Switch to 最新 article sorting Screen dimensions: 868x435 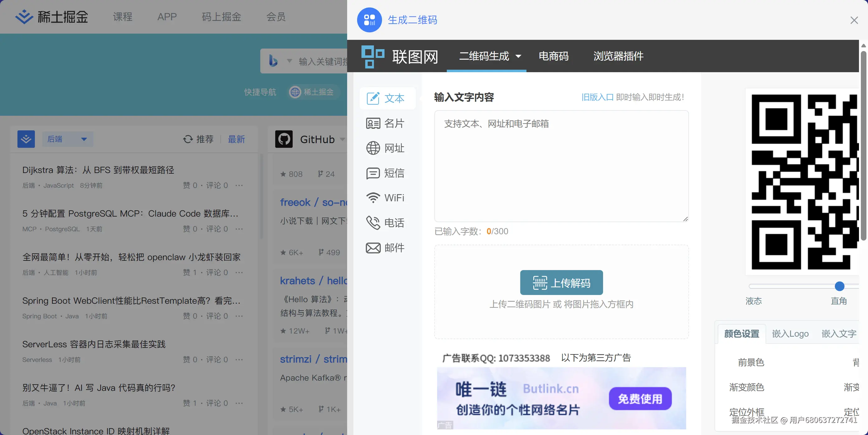click(x=236, y=139)
